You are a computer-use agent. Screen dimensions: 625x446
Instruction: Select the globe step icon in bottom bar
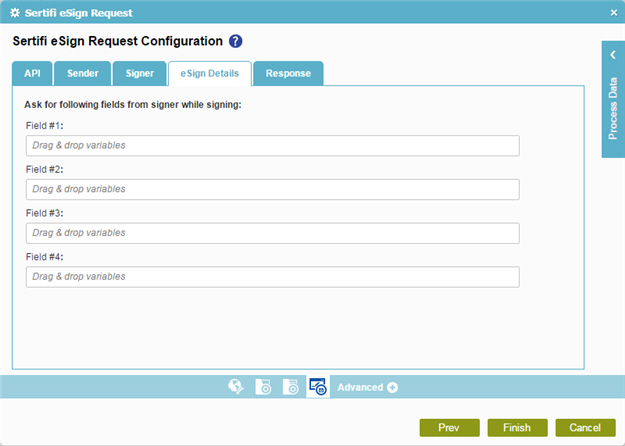pos(236,387)
